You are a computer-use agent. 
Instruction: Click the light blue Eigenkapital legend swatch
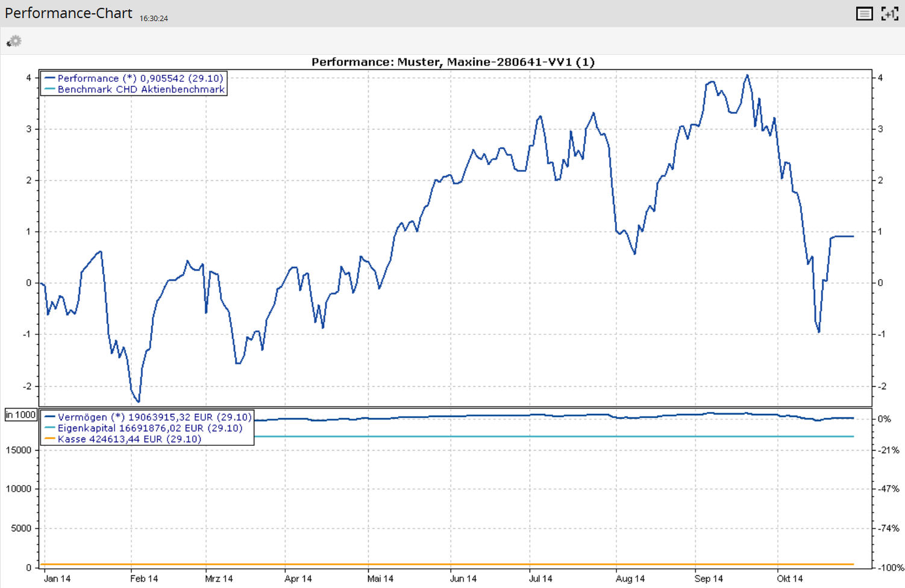point(50,428)
